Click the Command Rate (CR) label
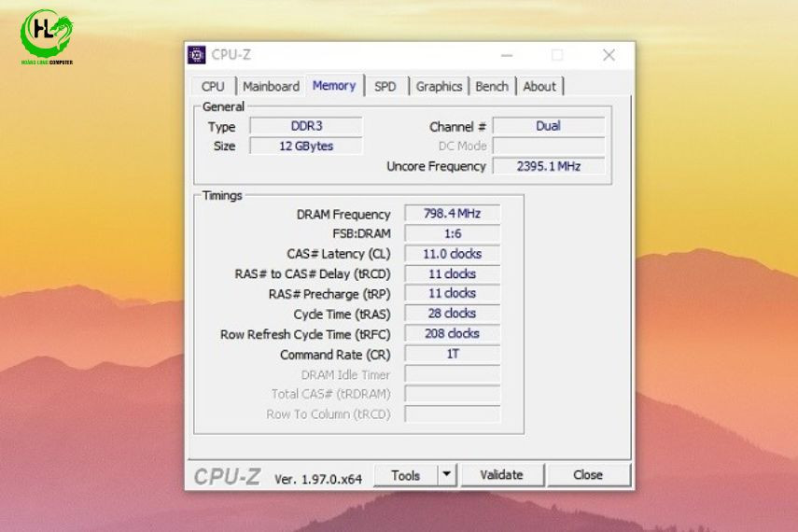This screenshot has width=798, height=532. [335, 355]
